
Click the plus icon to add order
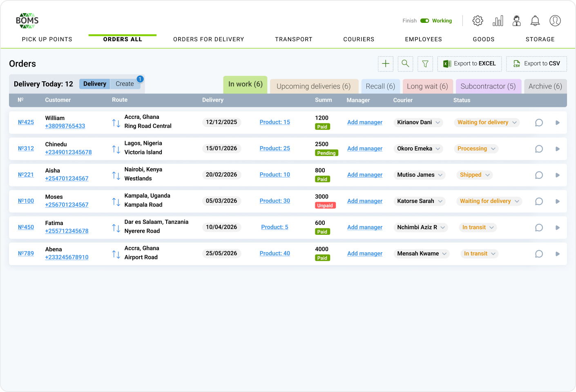tap(385, 64)
